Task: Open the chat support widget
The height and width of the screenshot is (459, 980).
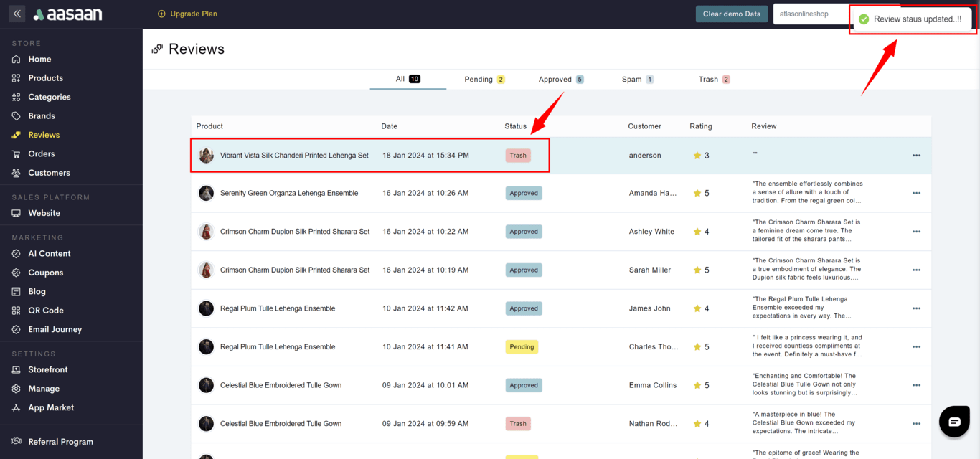Action: tap(953, 422)
